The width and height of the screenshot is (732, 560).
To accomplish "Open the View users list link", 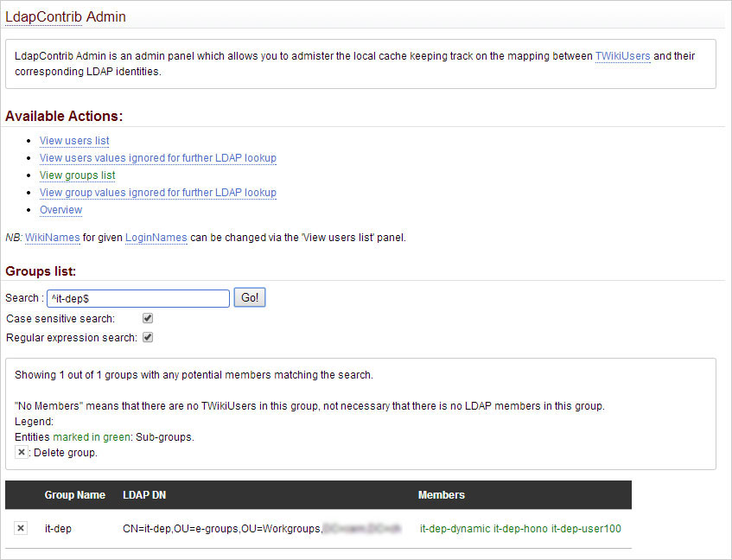I will pos(74,141).
